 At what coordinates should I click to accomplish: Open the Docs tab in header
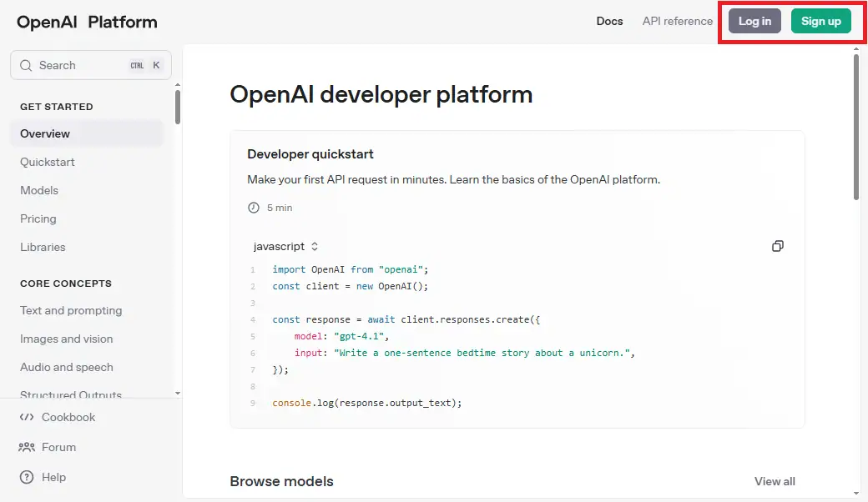click(609, 21)
